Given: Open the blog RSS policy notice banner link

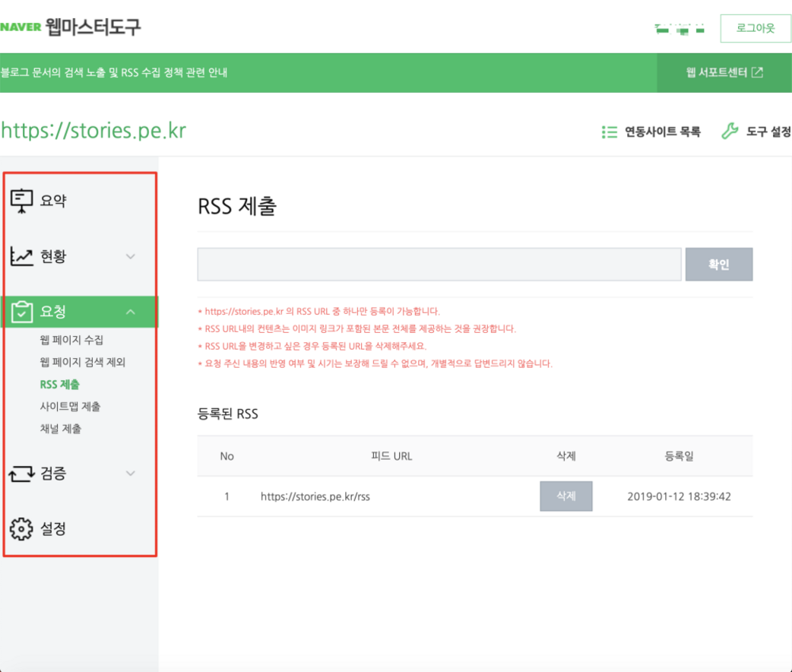Looking at the screenshot, I should click(114, 73).
